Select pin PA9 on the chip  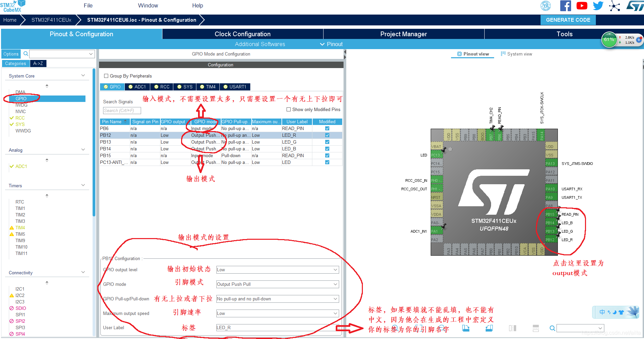pyautogui.click(x=551, y=197)
